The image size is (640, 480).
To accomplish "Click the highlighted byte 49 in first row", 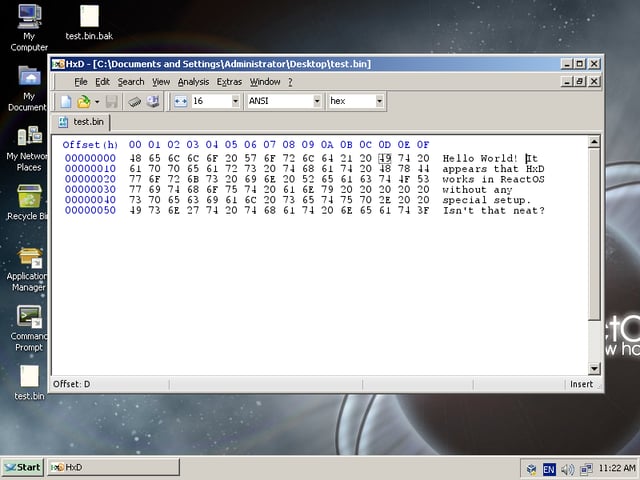I will tap(384, 158).
